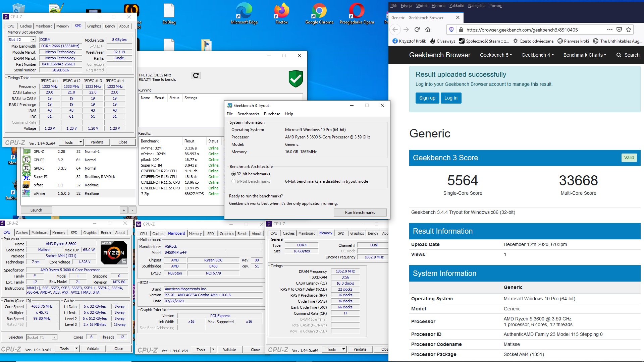Select the pifast benchmark icon

tap(26, 185)
